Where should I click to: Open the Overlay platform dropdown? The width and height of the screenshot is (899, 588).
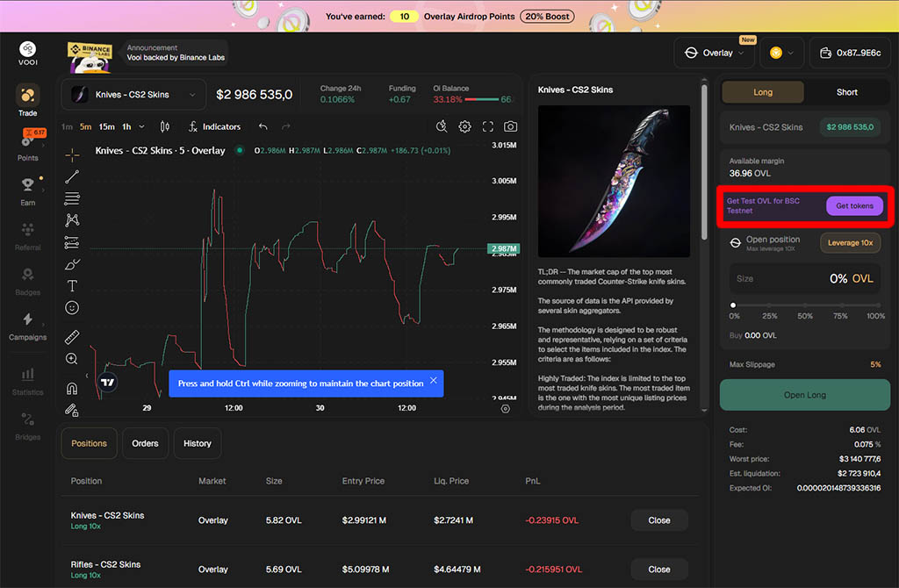point(715,53)
